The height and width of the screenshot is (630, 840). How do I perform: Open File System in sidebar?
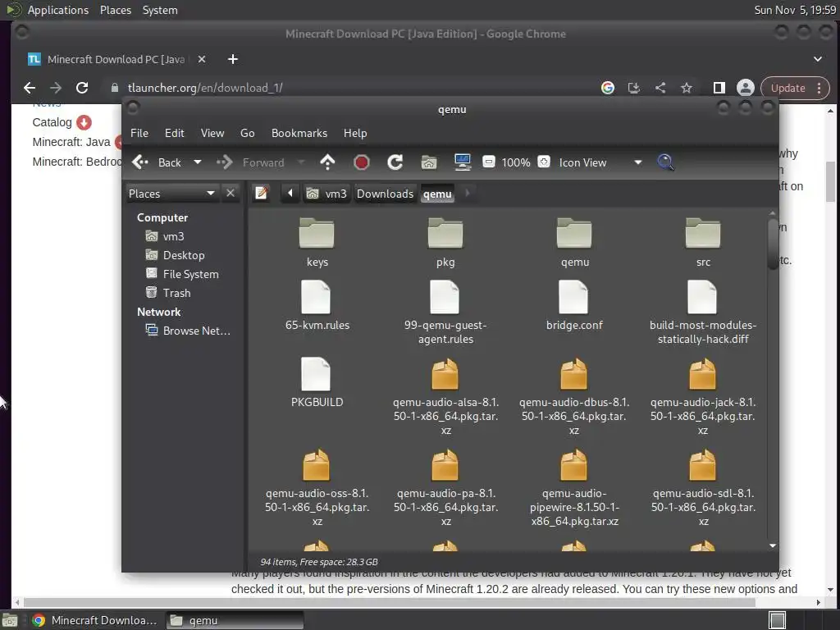click(190, 274)
